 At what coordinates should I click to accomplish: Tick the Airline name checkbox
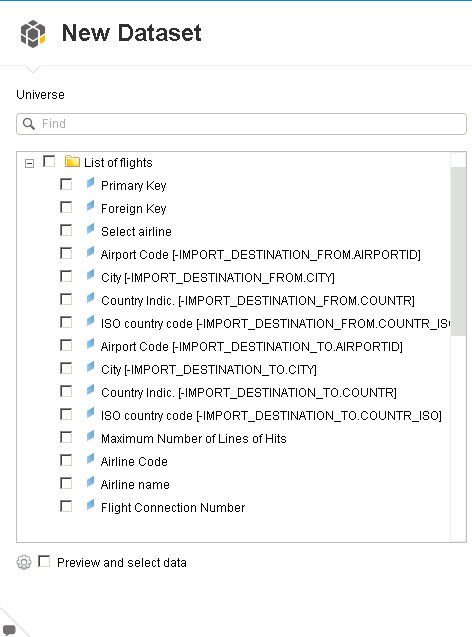click(x=66, y=483)
